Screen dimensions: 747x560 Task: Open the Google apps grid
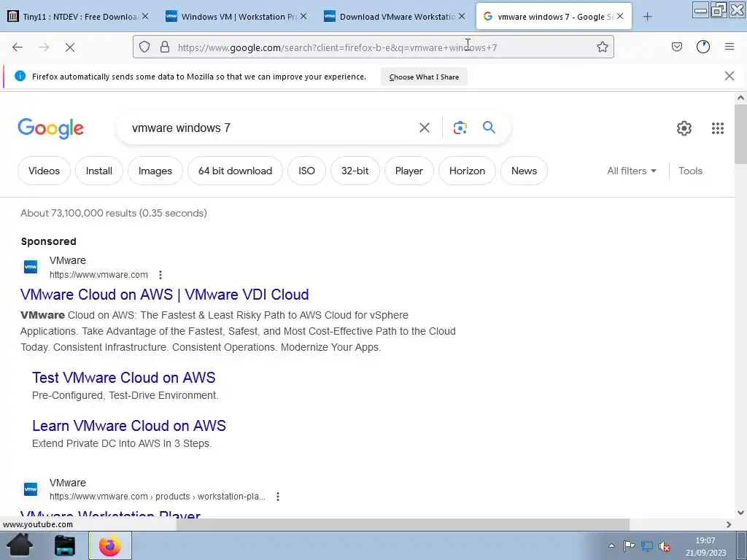(x=718, y=128)
